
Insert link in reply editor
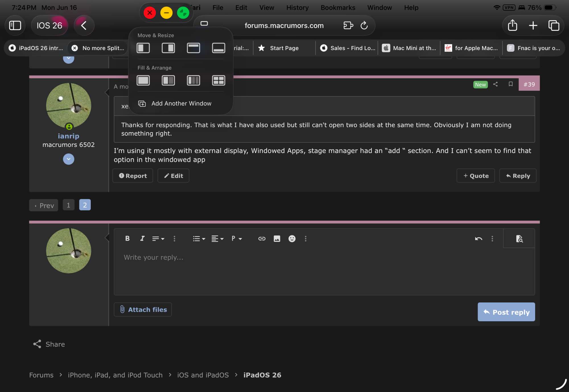(262, 239)
